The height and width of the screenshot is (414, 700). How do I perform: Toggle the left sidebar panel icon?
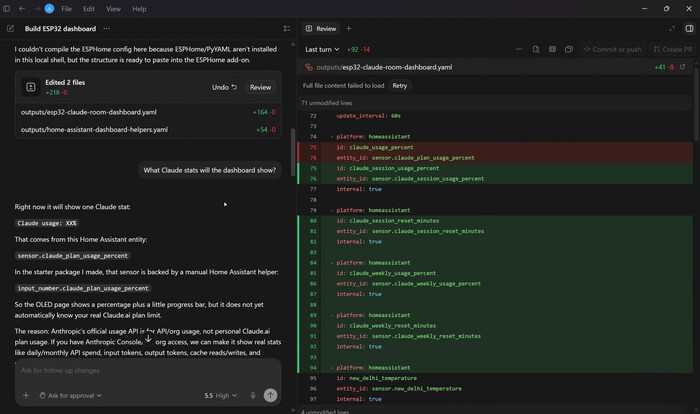[x=7, y=8]
